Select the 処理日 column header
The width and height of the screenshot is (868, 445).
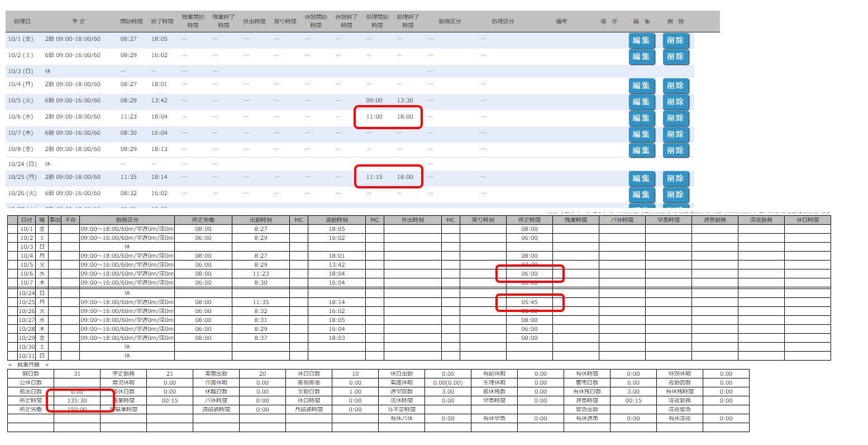tap(22, 21)
